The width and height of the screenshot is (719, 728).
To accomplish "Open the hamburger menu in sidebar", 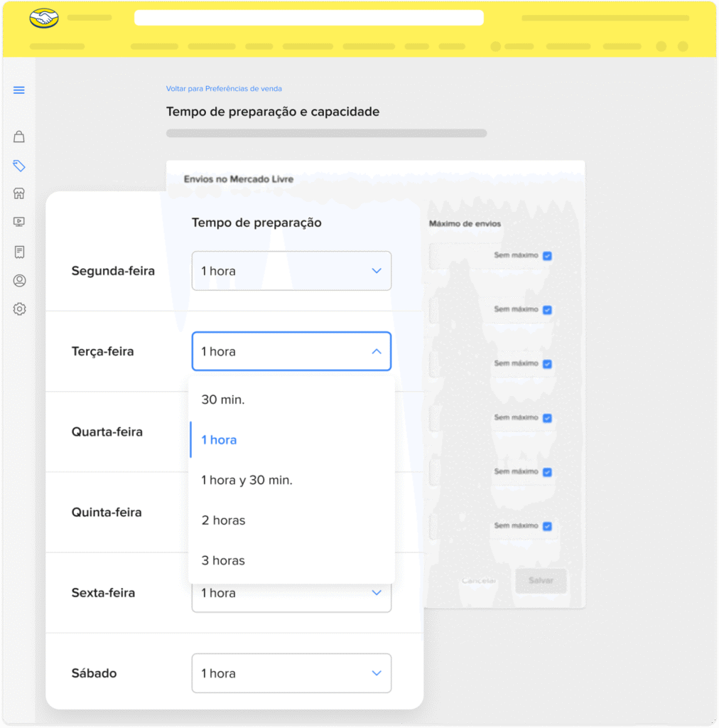I will [x=19, y=90].
